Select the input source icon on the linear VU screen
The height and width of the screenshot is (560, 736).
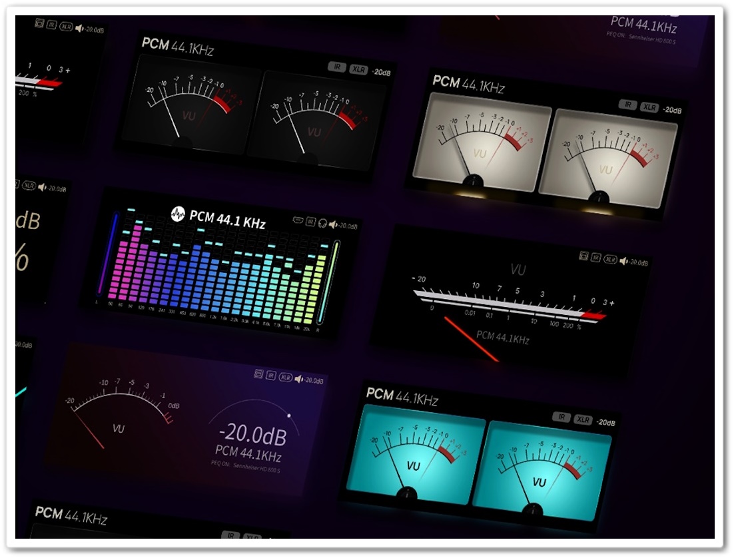tap(583, 256)
